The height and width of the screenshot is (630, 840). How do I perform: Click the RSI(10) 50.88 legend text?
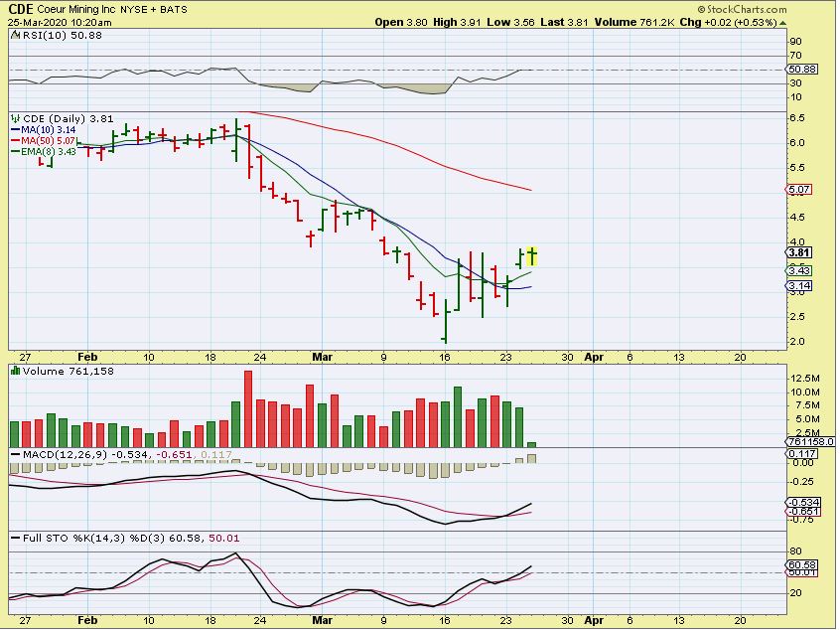[63, 36]
